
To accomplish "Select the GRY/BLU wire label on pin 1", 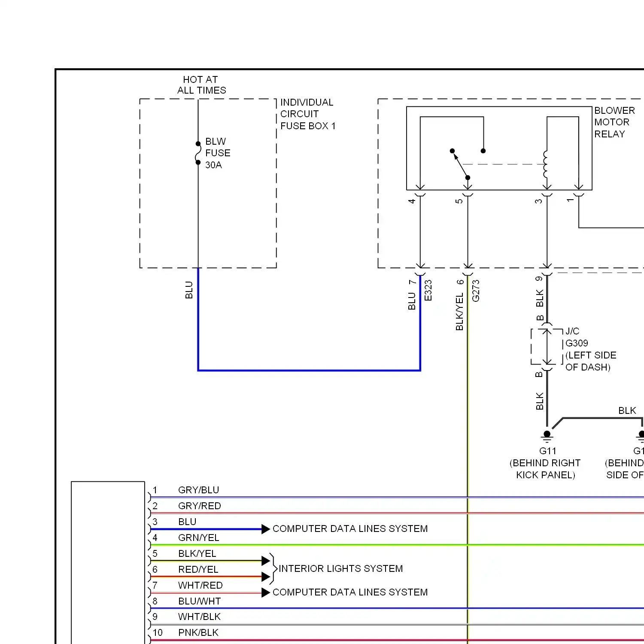I will point(199,490).
